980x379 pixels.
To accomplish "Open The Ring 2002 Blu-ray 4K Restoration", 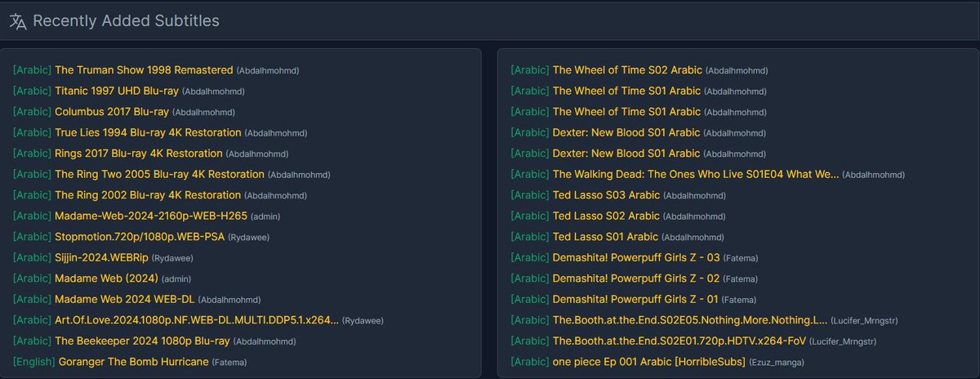I will coord(148,195).
